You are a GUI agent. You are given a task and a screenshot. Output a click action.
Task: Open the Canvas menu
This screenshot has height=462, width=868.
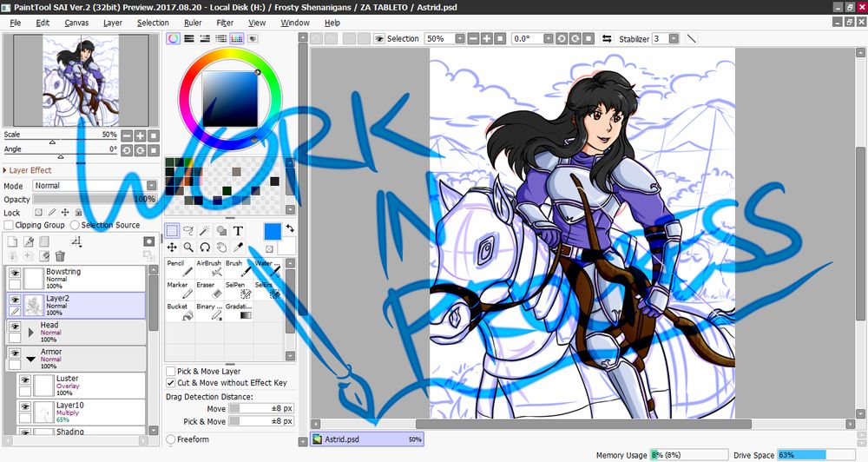[x=76, y=23]
